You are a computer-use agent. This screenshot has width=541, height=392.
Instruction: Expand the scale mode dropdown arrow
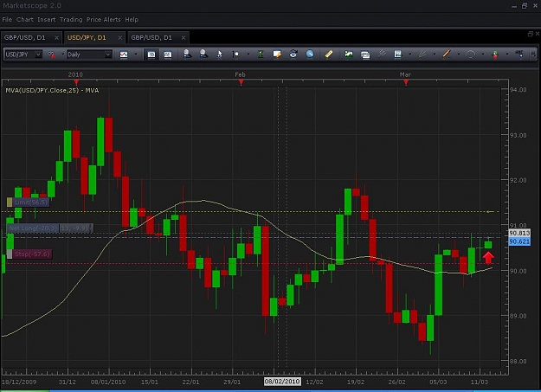248,55
